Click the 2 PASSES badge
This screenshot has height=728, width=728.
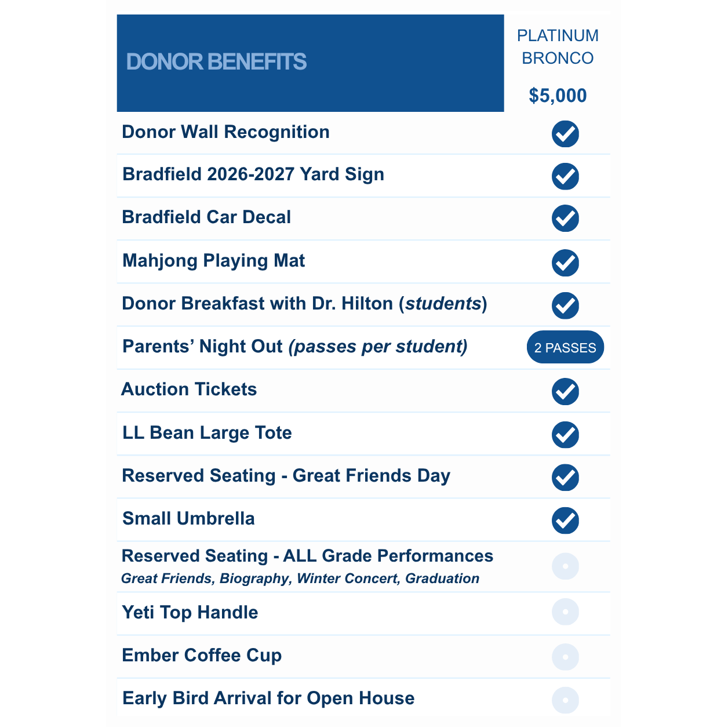point(565,348)
